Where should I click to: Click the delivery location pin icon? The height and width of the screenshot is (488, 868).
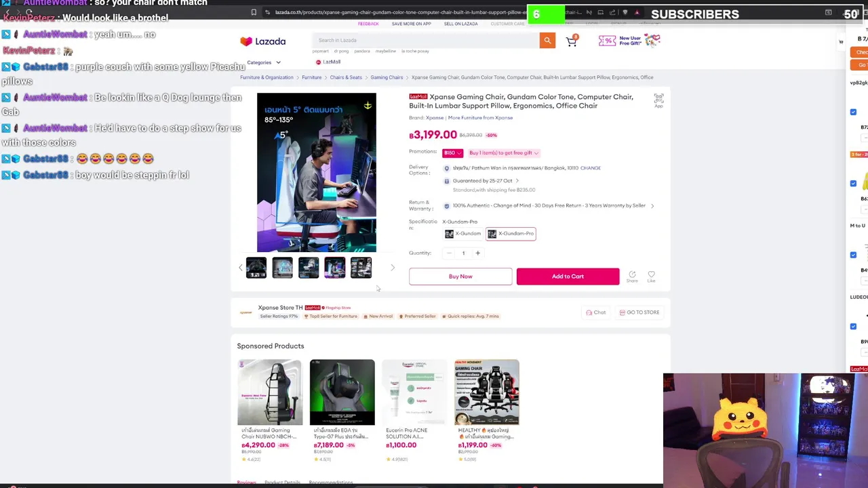click(446, 168)
